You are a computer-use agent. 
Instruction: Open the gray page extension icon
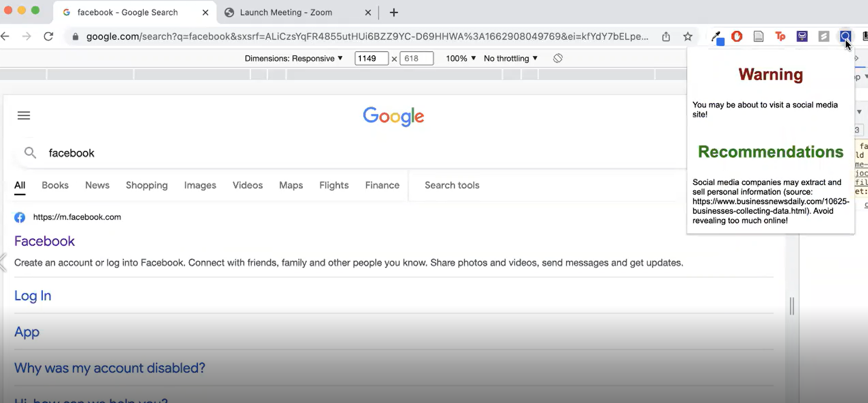tap(759, 36)
